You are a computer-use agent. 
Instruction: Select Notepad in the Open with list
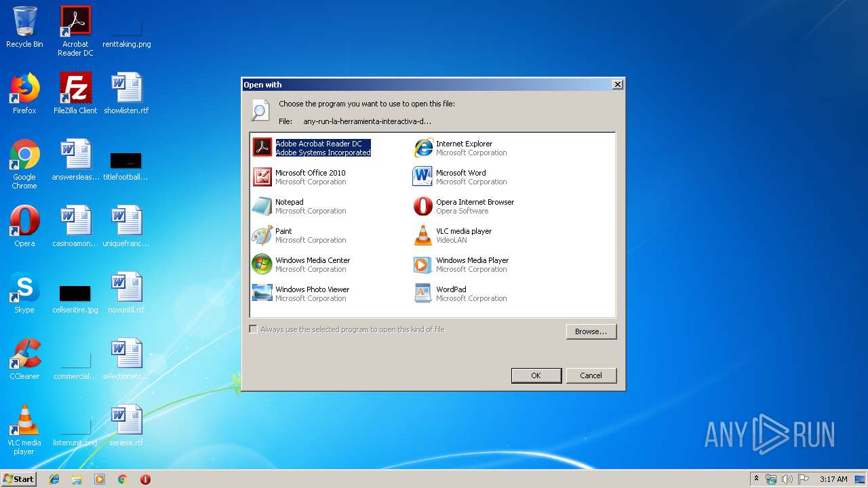(300, 206)
